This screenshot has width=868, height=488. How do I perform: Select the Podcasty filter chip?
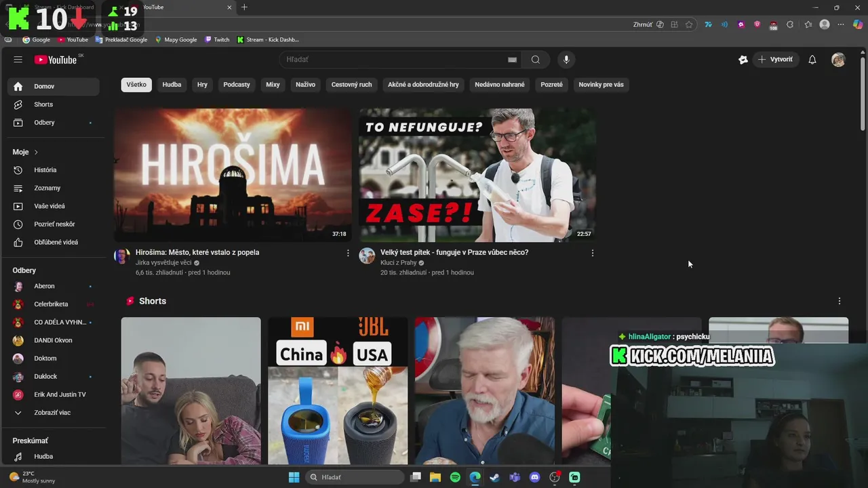coord(237,85)
